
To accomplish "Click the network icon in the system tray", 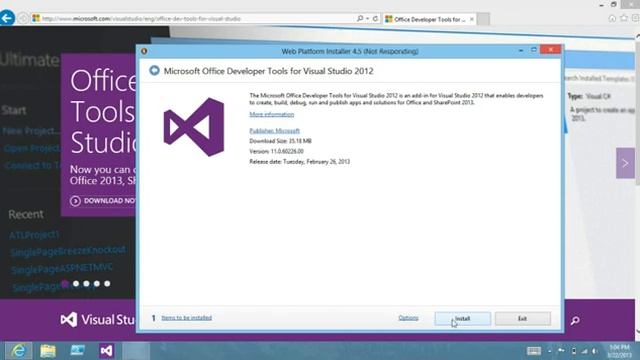I will [584, 351].
